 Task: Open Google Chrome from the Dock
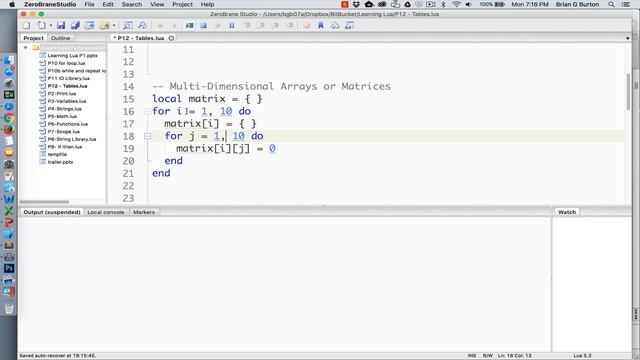[9, 118]
